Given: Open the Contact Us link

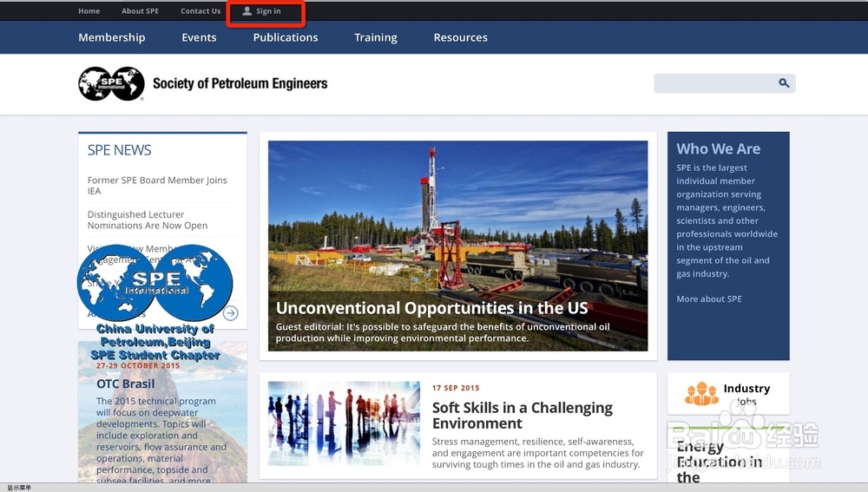Looking at the screenshot, I should tap(201, 11).
